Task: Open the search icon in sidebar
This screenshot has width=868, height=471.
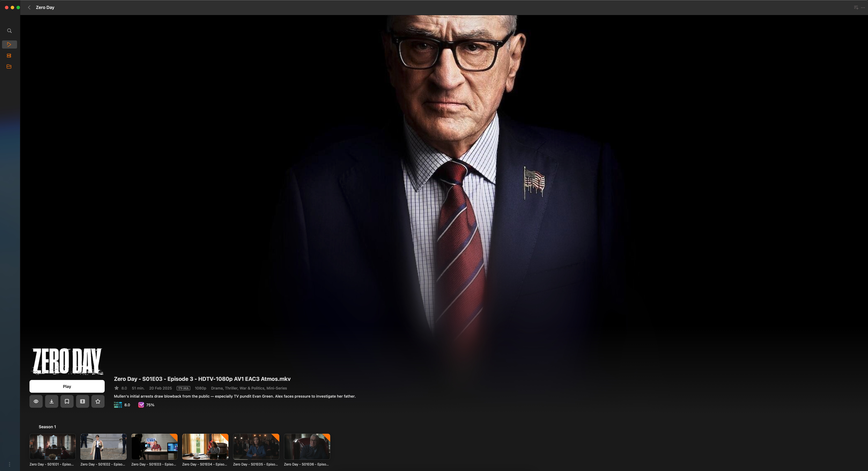Action: coord(9,31)
